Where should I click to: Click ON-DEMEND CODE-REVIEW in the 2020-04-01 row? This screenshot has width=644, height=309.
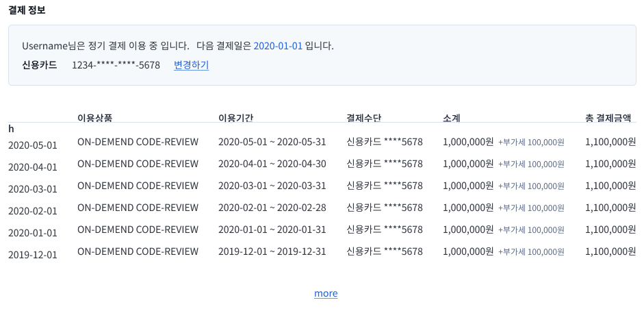click(x=138, y=164)
